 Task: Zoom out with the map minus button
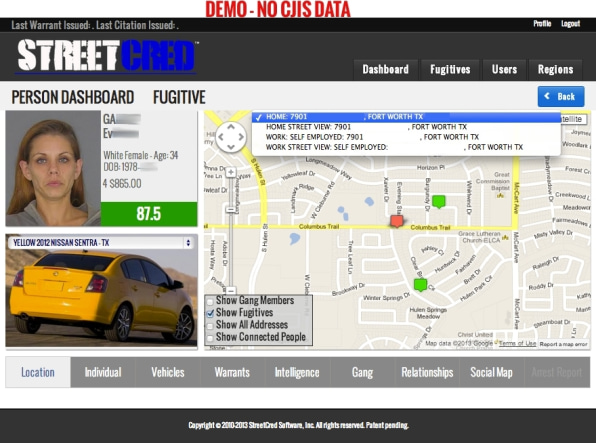pyautogui.click(x=231, y=291)
